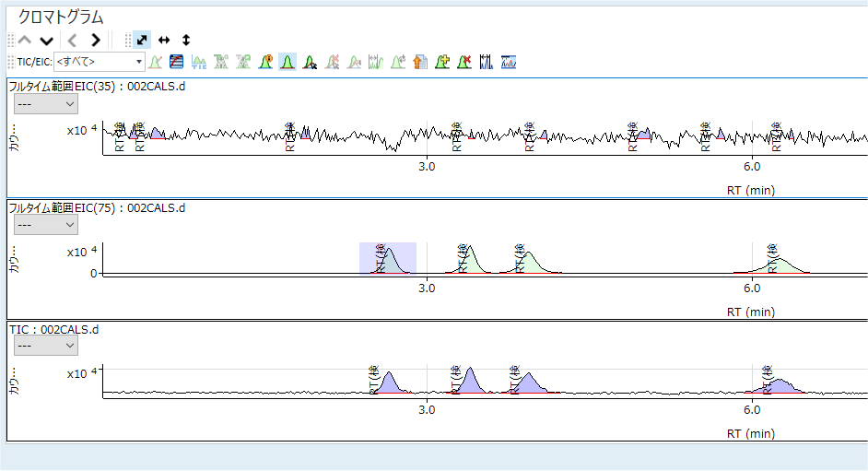Click the 6.0 tick label in EIC(75) pane
Image resolution: width=868 pixels, height=471 pixels.
pyautogui.click(x=752, y=288)
